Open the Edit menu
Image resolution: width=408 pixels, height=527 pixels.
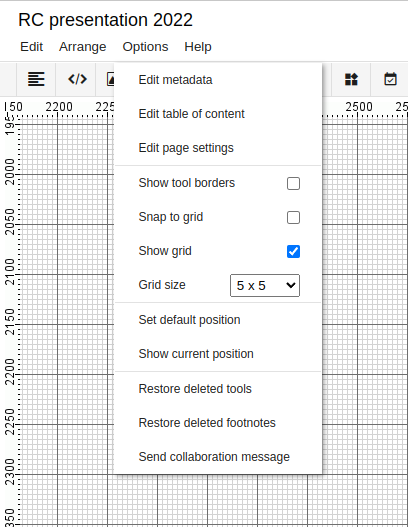[32, 47]
